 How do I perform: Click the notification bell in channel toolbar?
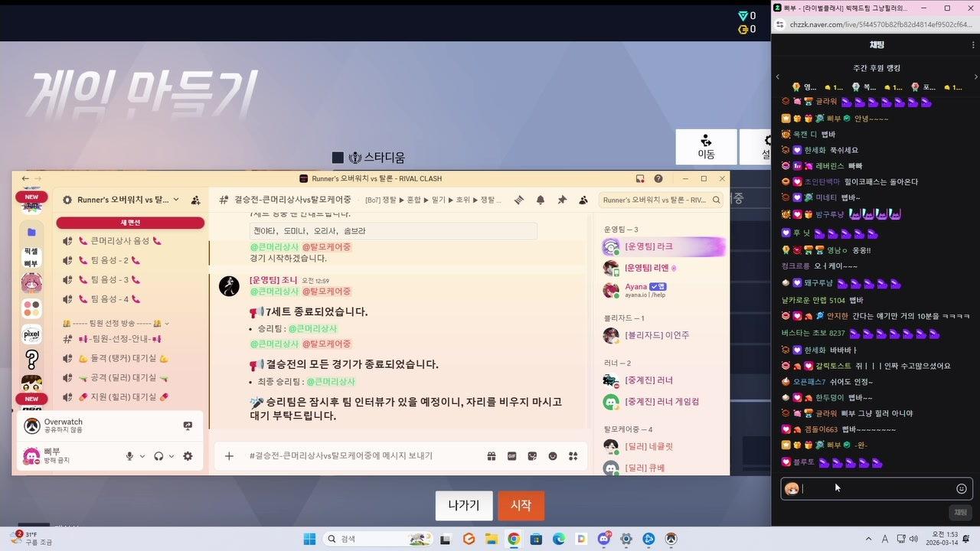[x=541, y=200]
